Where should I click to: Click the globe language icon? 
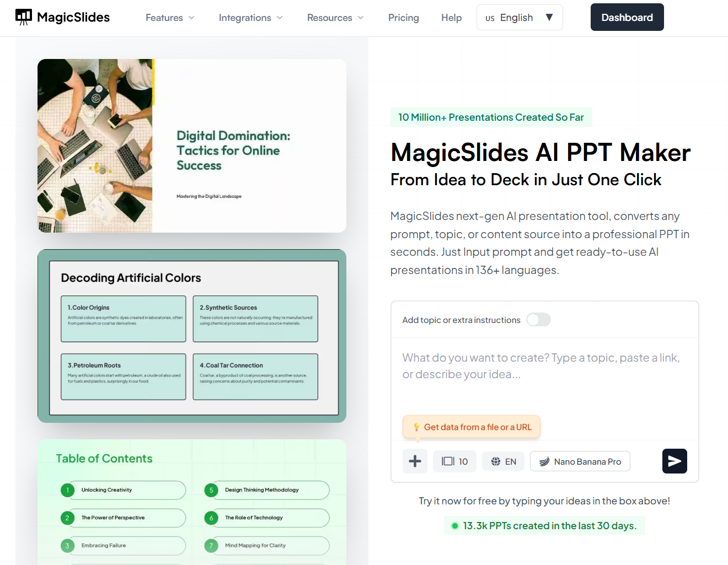pos(496,461)
